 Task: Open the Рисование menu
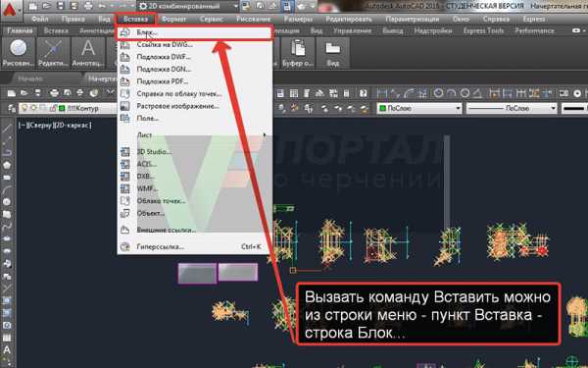pos(254,19)
